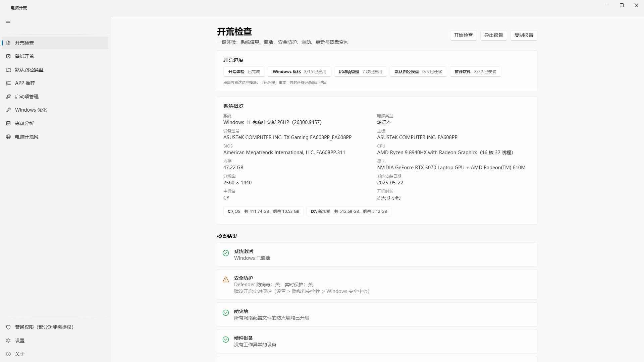Click the 安全防护 result card title
Viewport: 644px width, 362px height.
[244, 278]
